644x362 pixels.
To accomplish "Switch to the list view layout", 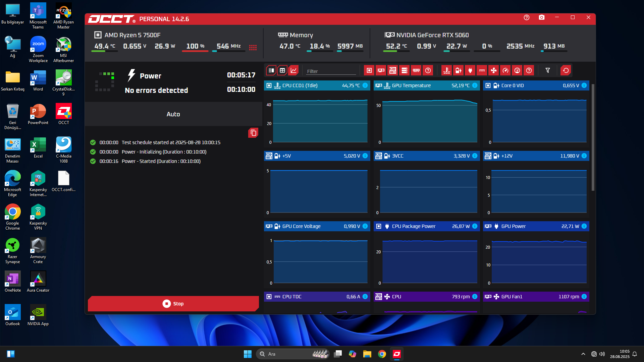I will point(271,70).
